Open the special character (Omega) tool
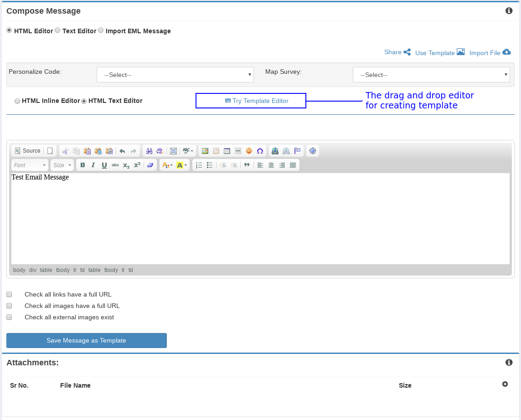This screenshot has height=420, width=521. point(260,151)
